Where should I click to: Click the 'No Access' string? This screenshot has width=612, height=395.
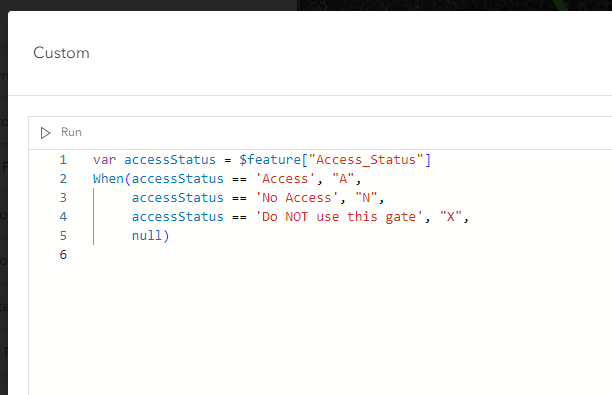pos(297,198)
